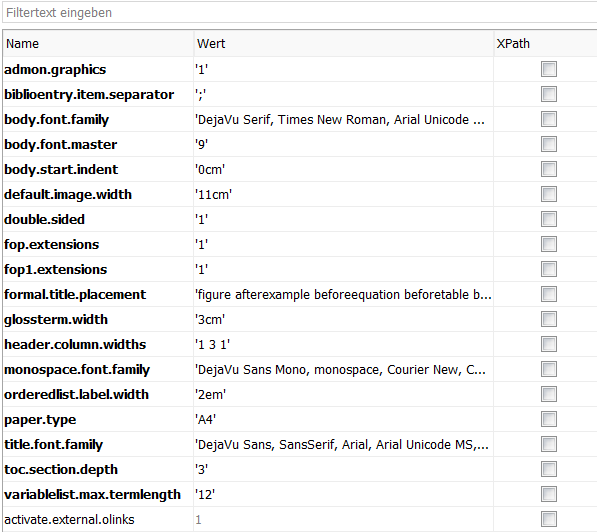Check XPath option for paper.type row
Viewport: 597px width, 532px height.
pyautogui.click(x=549, y=419)
